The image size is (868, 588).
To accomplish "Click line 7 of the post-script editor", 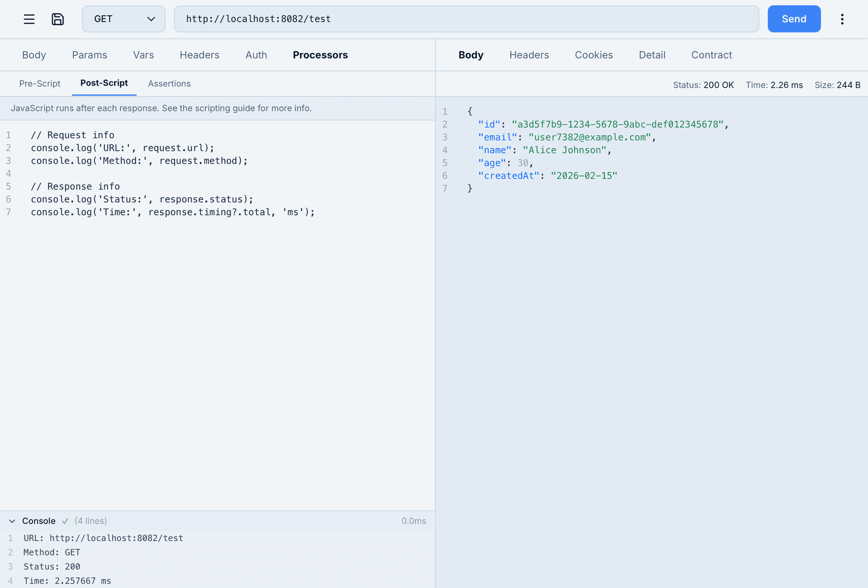I will pyautogui.click(x=173, y=212).
